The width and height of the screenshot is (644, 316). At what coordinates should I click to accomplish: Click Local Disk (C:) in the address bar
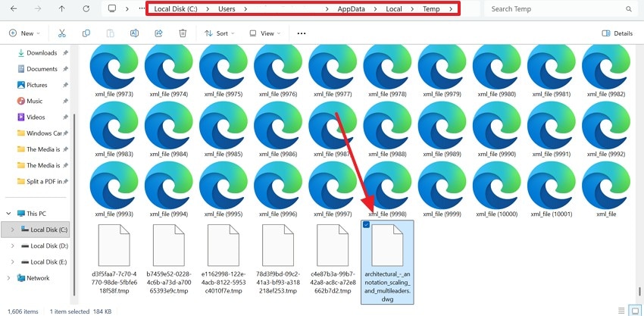click(x=175, y=8)
